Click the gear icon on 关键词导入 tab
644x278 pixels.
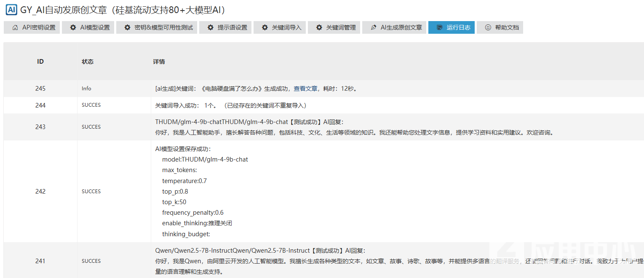(265, 28)
